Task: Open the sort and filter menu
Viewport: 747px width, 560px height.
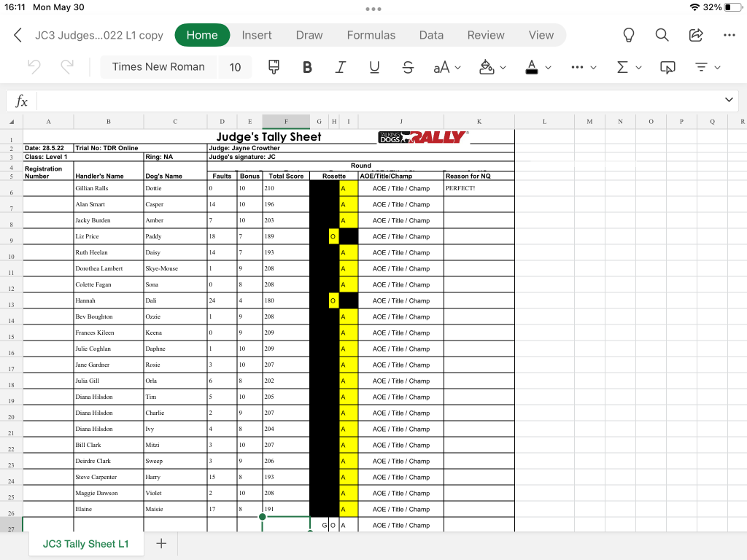Action: [701, 67]
